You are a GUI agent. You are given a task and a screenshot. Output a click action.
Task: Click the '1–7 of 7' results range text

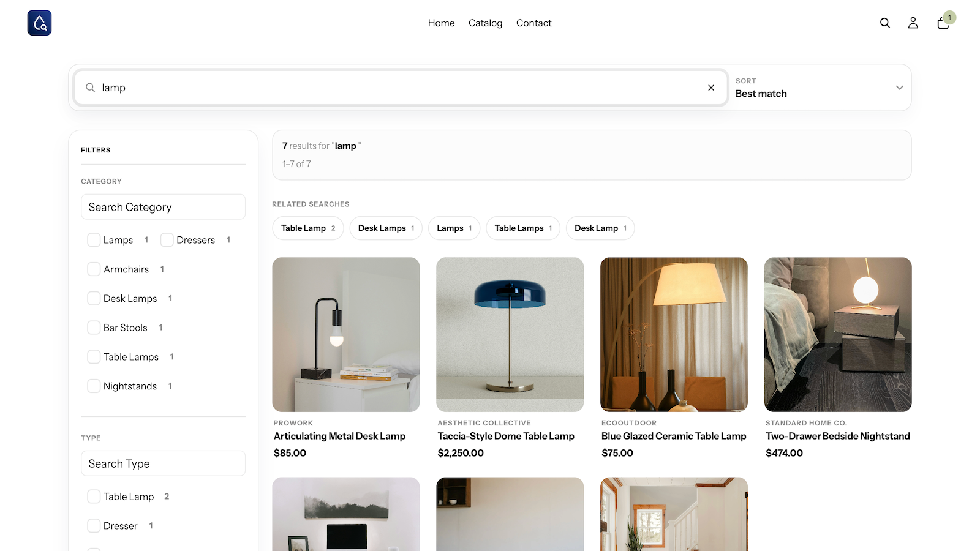pyautogui.click(x=296, y=164)
